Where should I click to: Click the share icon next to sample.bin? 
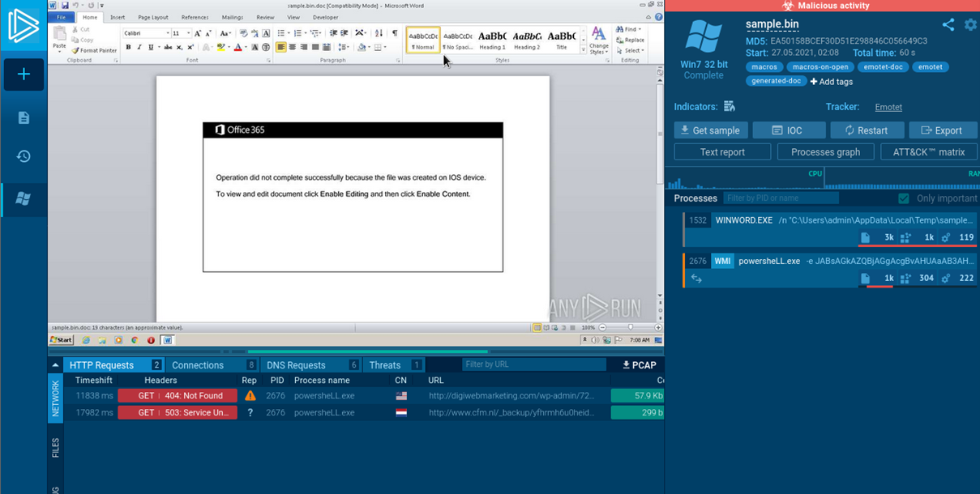pos(948,25)
